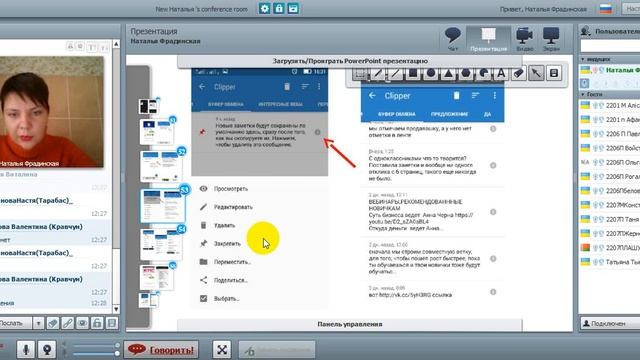This screenshot has width=640, height=360.
Task: Click the Послать send button
Action: click(16, 323)
